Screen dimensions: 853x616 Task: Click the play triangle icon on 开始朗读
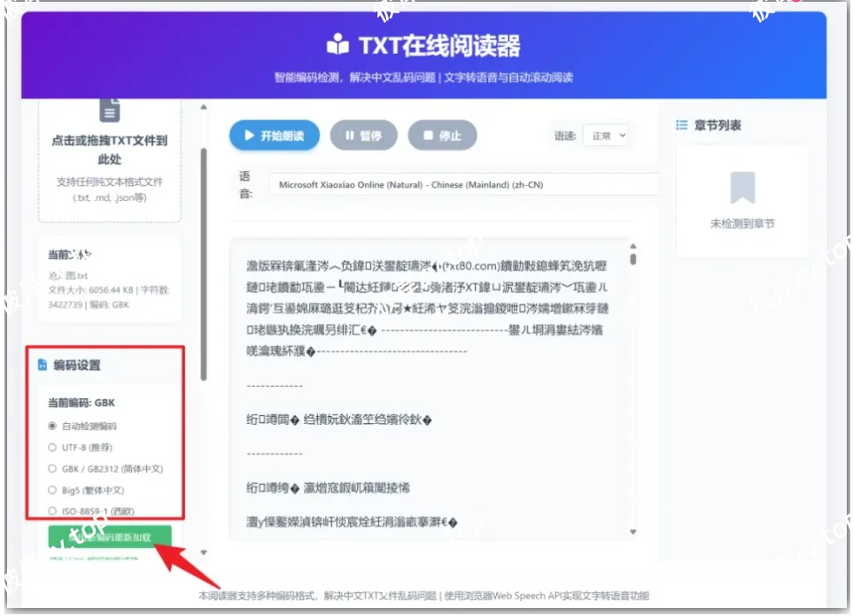[x=249, y=135]
